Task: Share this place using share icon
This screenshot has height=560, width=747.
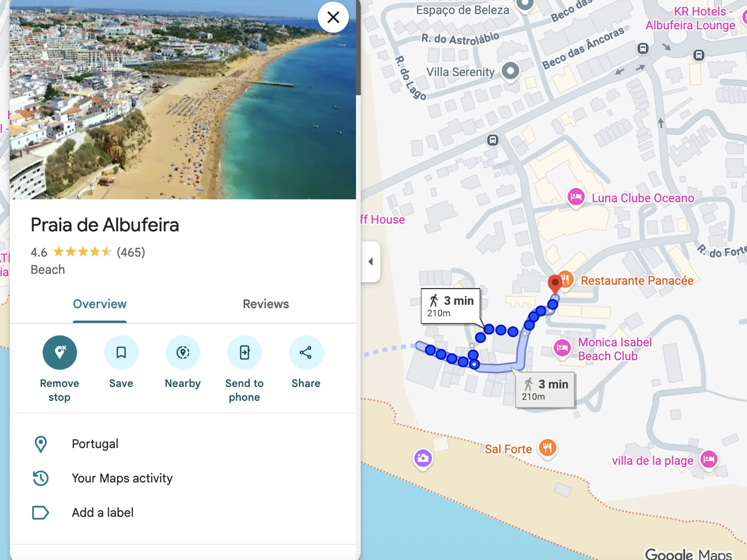Action: point(306,352)
